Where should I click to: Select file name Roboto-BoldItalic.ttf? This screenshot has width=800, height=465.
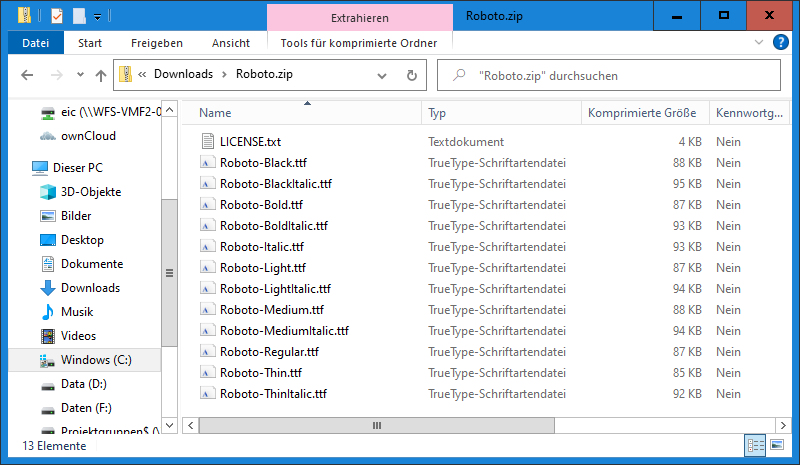(x=274, y=226)
